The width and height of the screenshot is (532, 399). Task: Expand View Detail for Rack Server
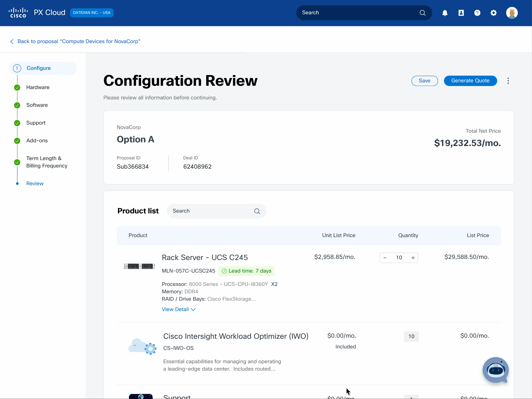(179, 309)
